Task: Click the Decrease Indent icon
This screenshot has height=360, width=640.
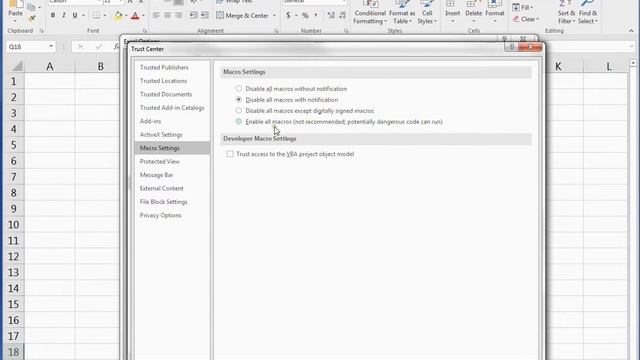Action: click(193, 16)
